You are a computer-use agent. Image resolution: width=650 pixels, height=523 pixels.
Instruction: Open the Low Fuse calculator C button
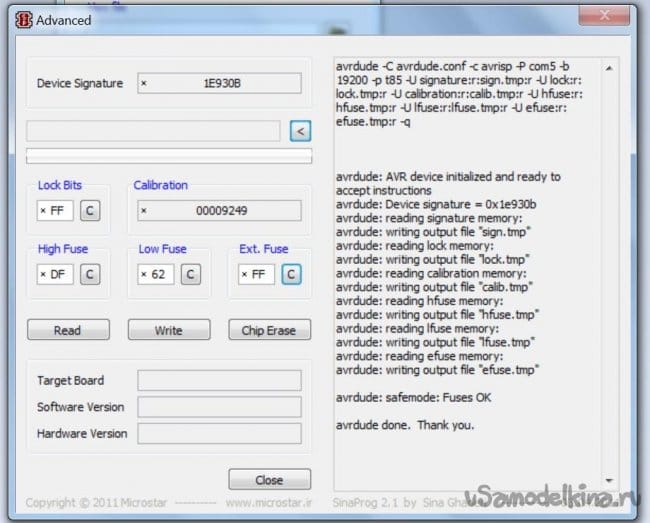pyautogui.click(x=189, y=274)
